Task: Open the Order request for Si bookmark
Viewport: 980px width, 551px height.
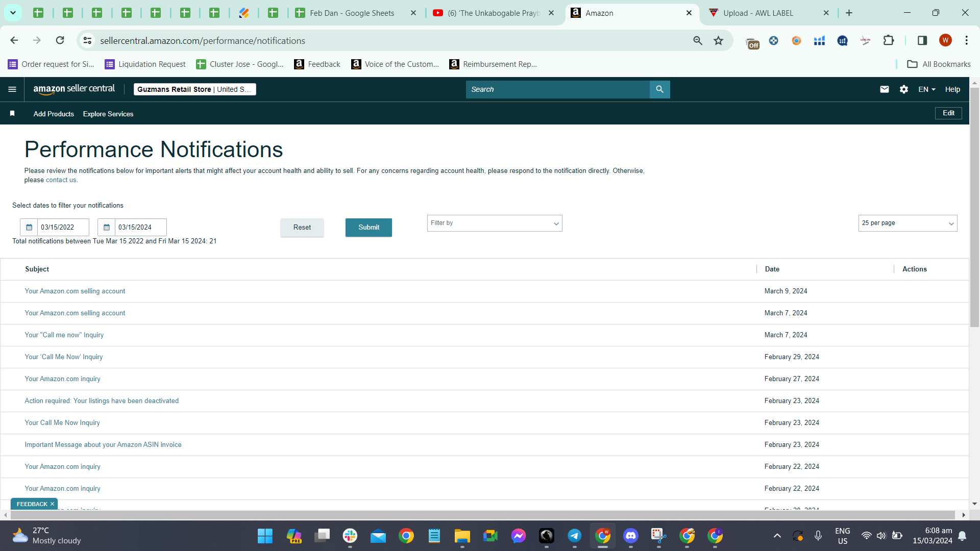Action: coord(51,64)
